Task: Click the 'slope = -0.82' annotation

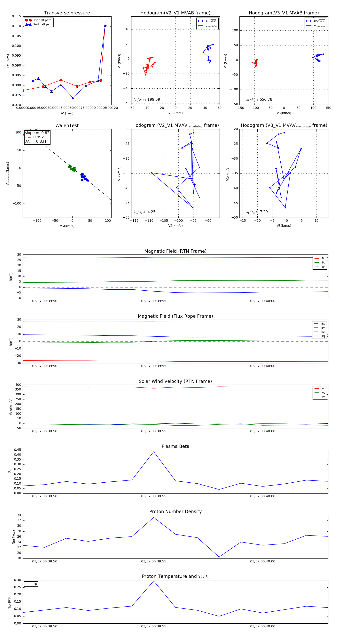Action: point(37,133)
